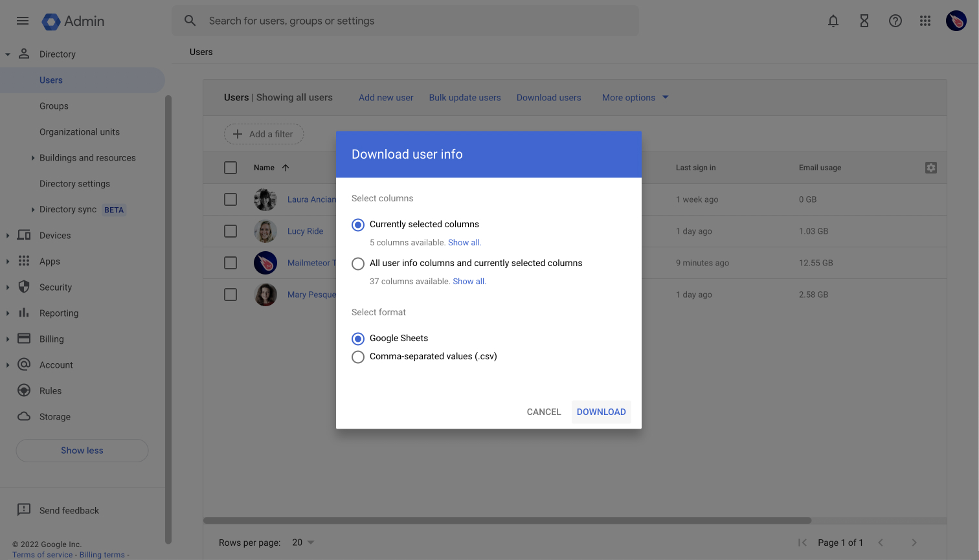Show all currently selected columns
The width and height of the screenshot is (979, 560).
[464, 242]
